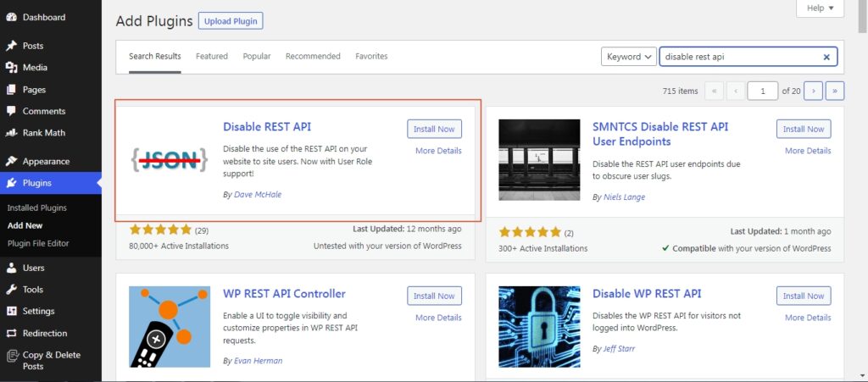Open Plugin File Editor submenu item
This screenshot has height=382, width=868.
click(x=38, y=243)
